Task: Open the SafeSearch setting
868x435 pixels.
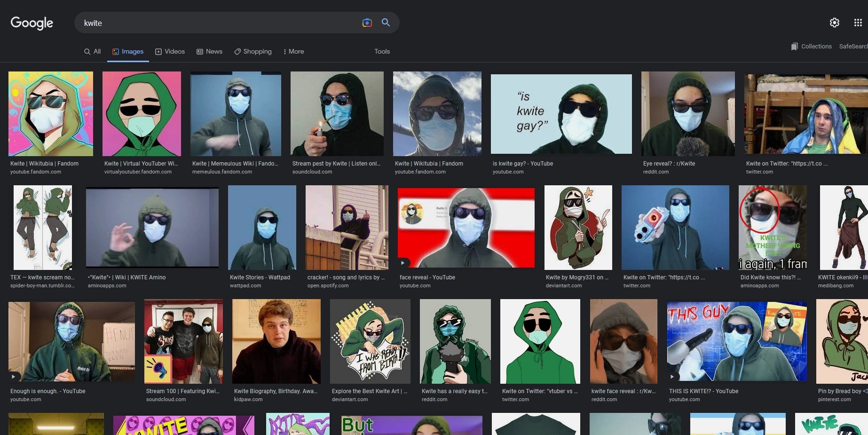Action: click(853, 47)
